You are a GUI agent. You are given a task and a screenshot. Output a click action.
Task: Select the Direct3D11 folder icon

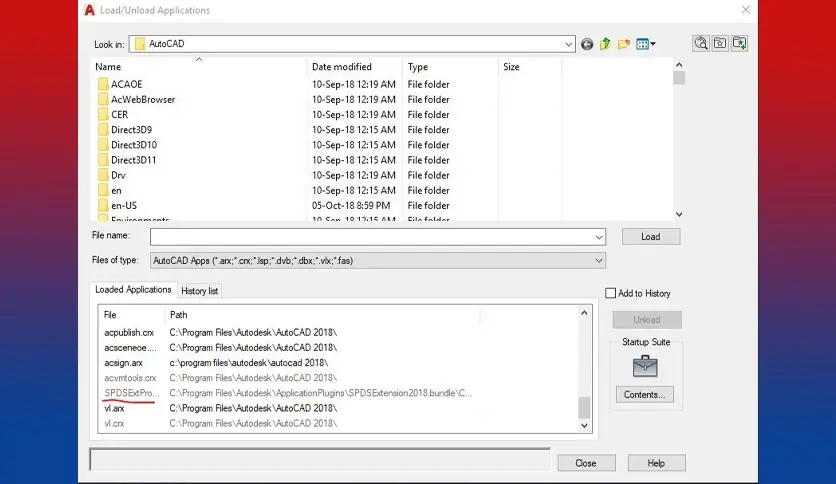tap(103, 160)
